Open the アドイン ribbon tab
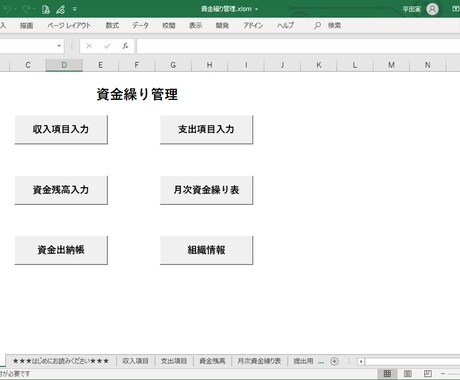This screenshot has height=380, width=460. [253, 25]
